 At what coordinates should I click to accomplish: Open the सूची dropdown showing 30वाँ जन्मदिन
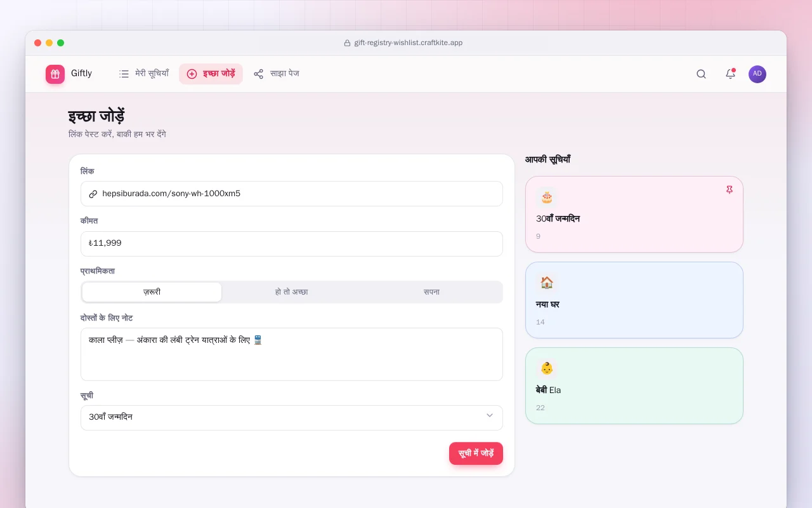coord(292,417)
